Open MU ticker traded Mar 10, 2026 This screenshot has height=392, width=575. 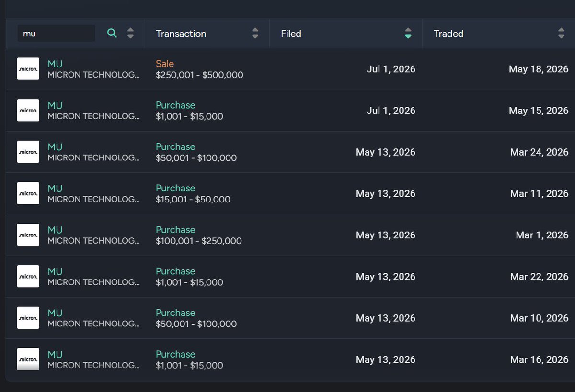(x=55, y=313)
